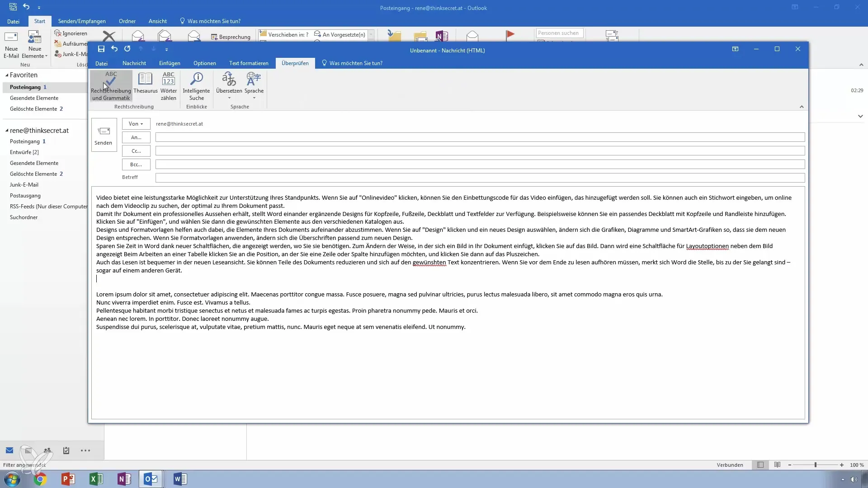Open Excel from the taskbar
The width and height of the screenshot is (868, 488).
click(x=96, y=479)
